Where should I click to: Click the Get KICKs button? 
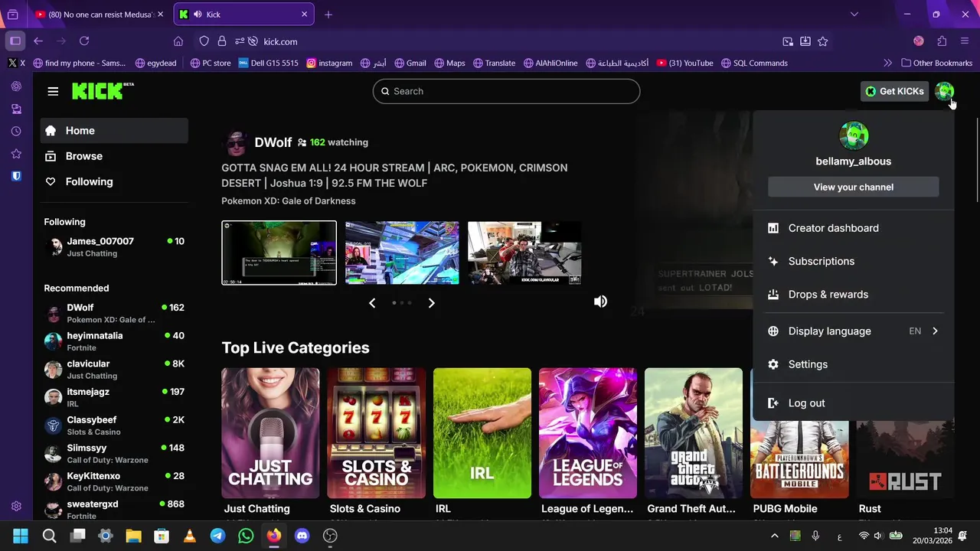click(894, 91)
